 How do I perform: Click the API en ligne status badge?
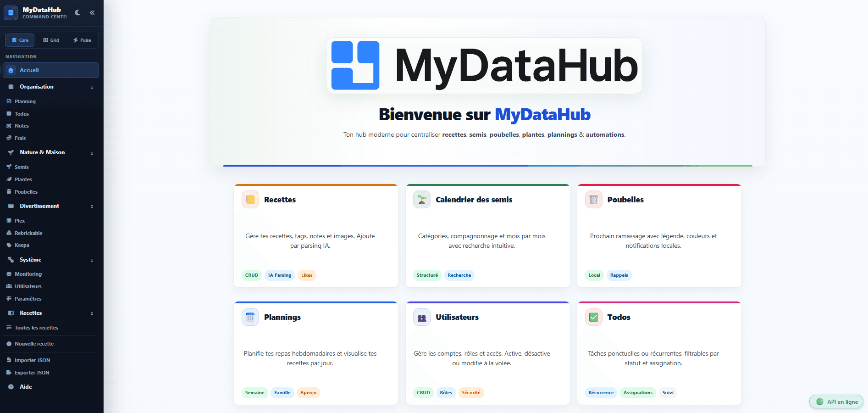pyautogui.click(x=836, y=402)
